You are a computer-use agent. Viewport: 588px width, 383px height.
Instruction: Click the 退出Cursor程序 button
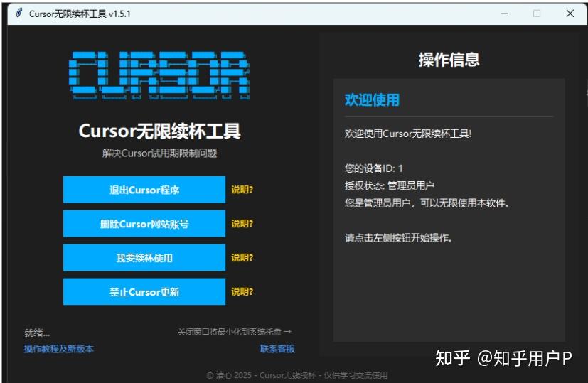click(x=144, y=190)
